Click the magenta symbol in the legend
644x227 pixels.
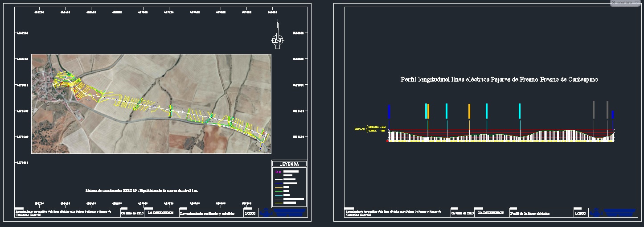(279, 171)
